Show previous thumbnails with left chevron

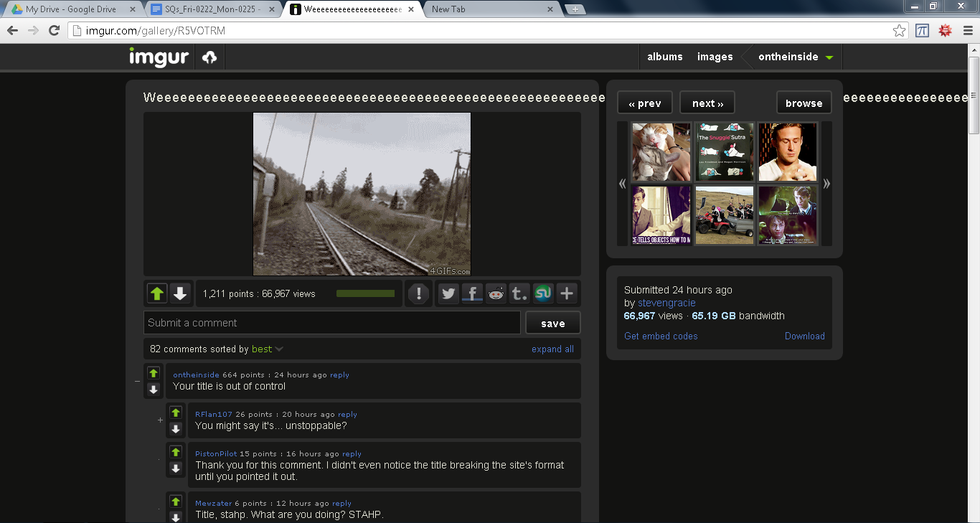622,184
